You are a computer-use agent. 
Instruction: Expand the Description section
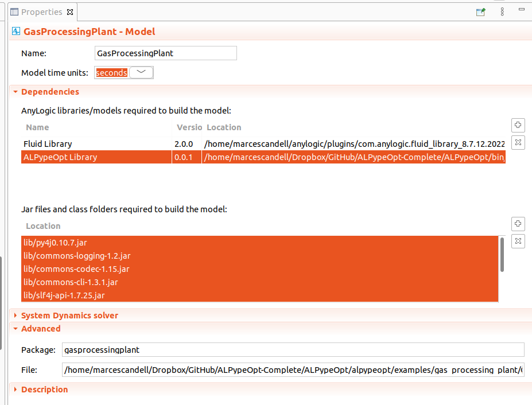tap(15, 390)
